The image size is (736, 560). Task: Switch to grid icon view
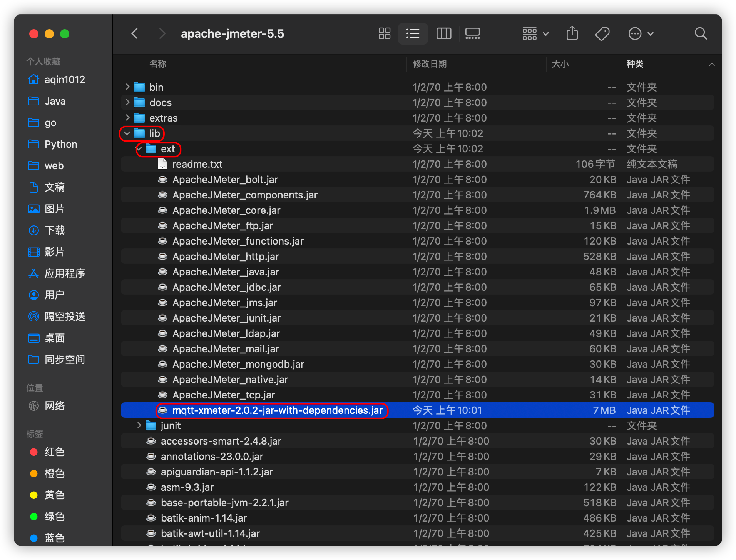(384, 33)
